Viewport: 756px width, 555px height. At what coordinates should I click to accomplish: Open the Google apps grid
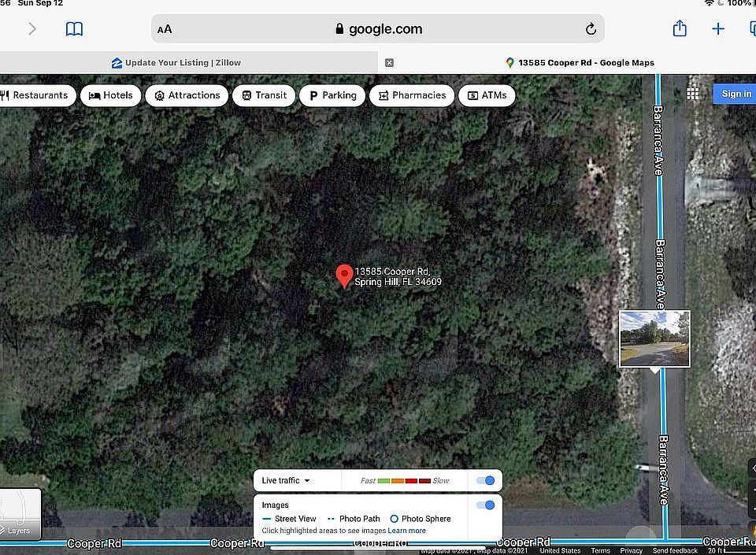693,94
